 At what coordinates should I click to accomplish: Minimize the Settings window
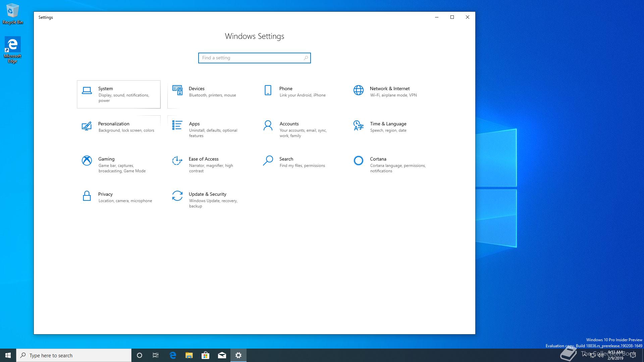(437, 17)
